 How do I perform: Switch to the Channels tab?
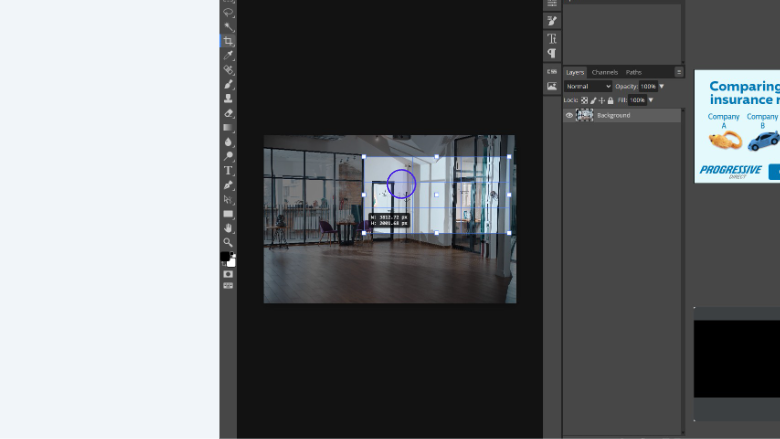point(604,72)
